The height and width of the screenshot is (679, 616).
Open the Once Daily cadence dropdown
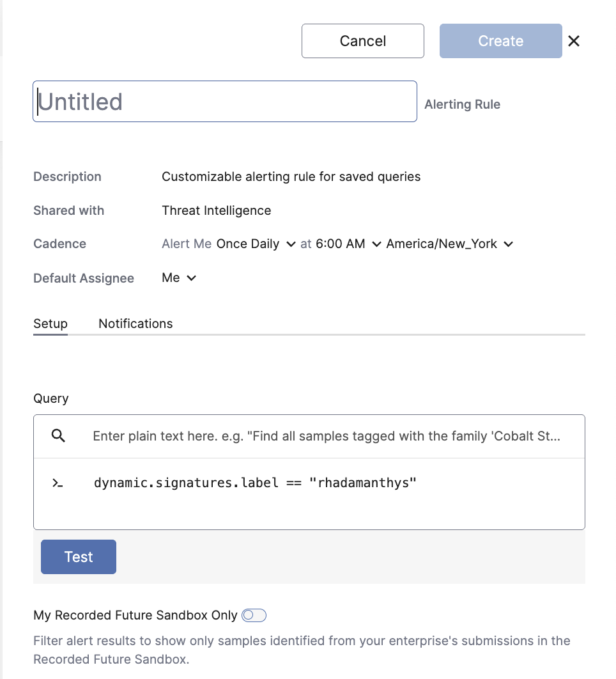pos(256,244)
